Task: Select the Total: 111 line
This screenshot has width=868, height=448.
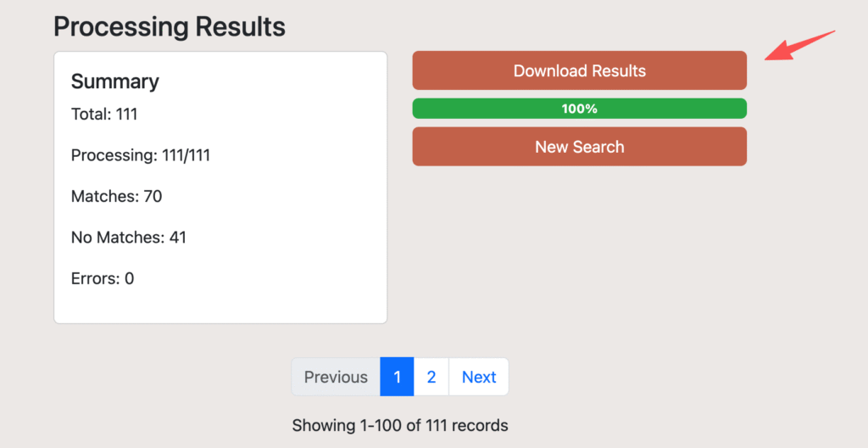Action: click(104, 114)
